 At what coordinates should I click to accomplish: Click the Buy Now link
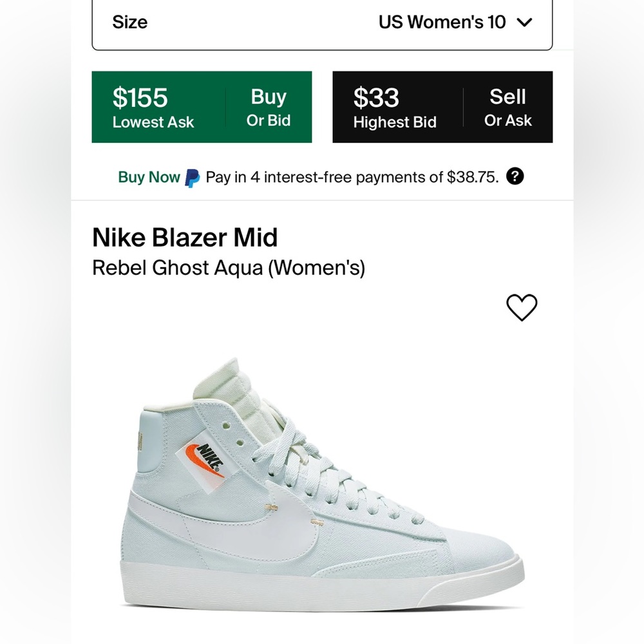click(148, 176)
